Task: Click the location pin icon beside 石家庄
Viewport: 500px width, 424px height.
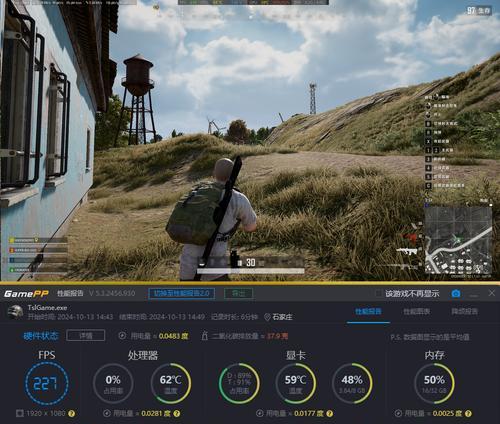Action: [267, 317]
